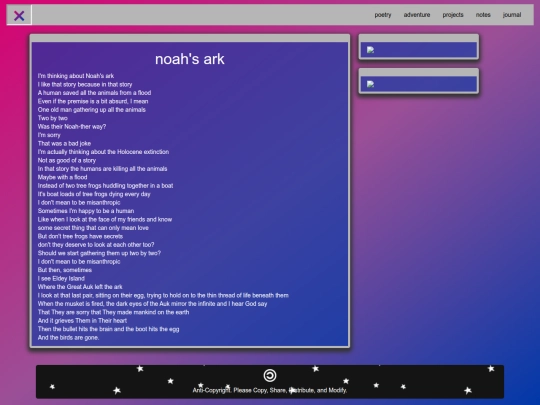Click the line about the Holocene extinction

(x=103, y=152)
